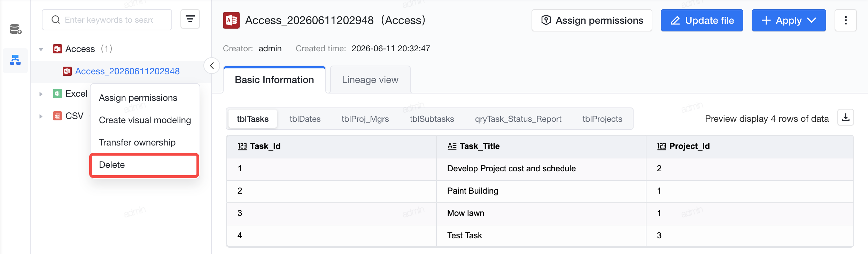868x254 pixels.
Task: Click the Update file button
Action: [x=702, y=20]
